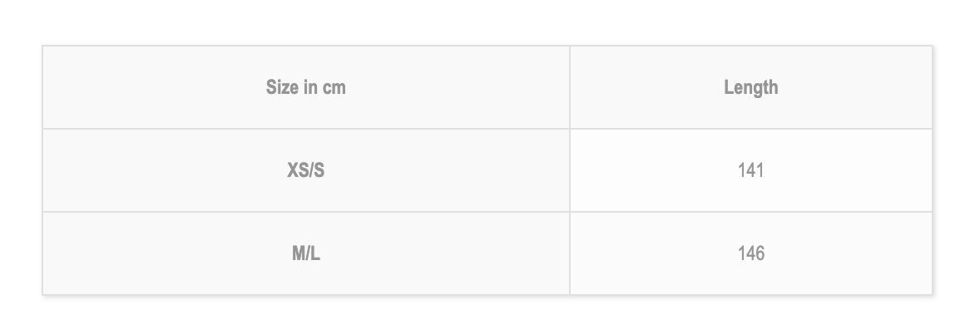The width and height of the screenshot is (980, 334).
Task: Click the last "S" in XS/S
Action: pos(319,170)
